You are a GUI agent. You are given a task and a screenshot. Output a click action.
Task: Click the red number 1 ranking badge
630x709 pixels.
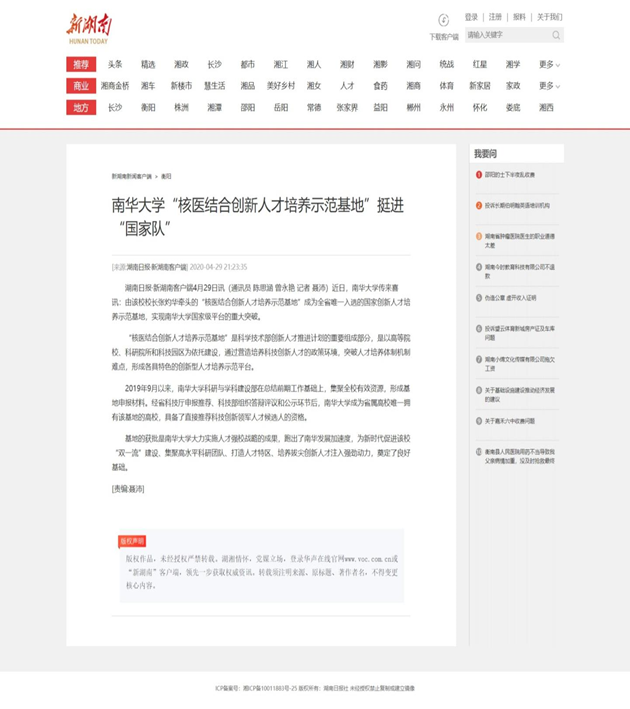478,174
